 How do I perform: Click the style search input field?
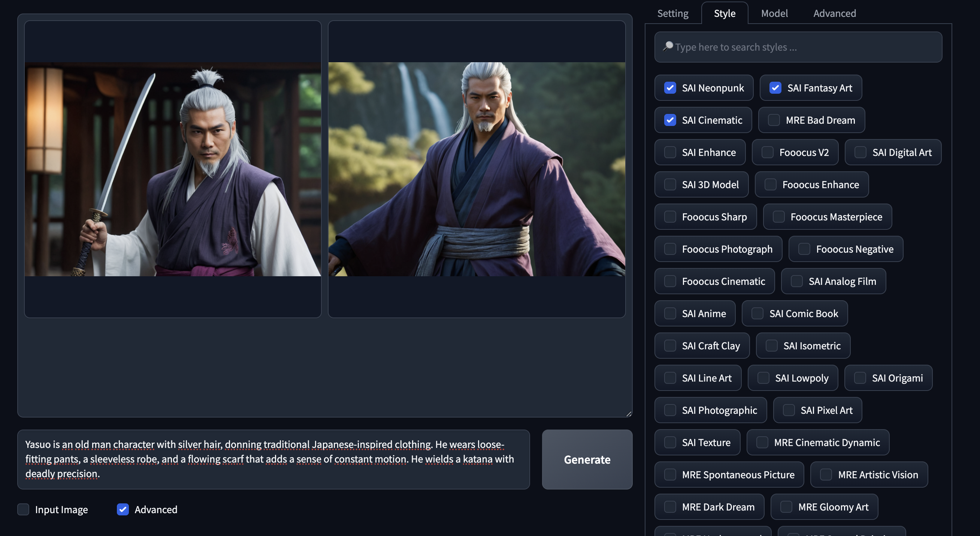(x=799, y=47)
